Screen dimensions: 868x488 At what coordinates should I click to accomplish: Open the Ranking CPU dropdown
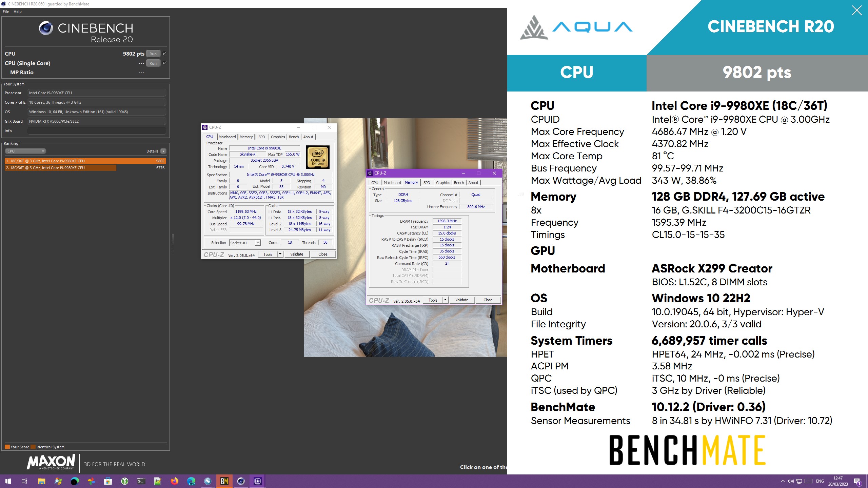[25, 151]
